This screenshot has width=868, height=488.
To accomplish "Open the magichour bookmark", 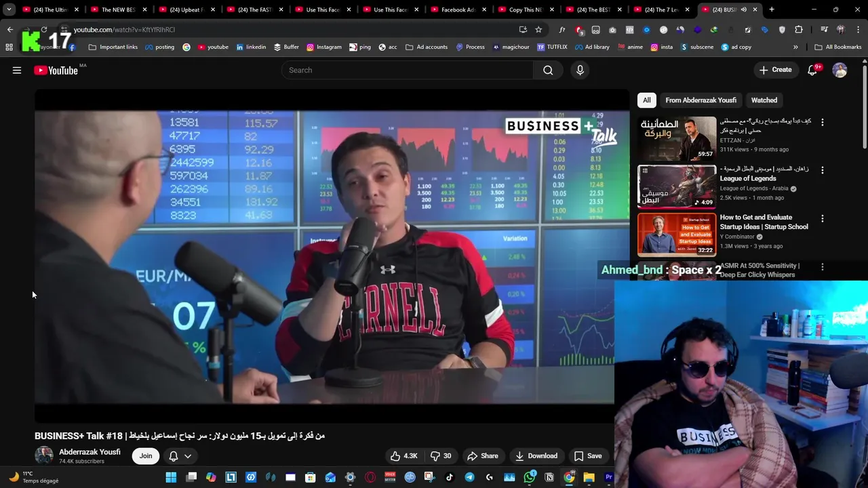I will pos(510,47).
